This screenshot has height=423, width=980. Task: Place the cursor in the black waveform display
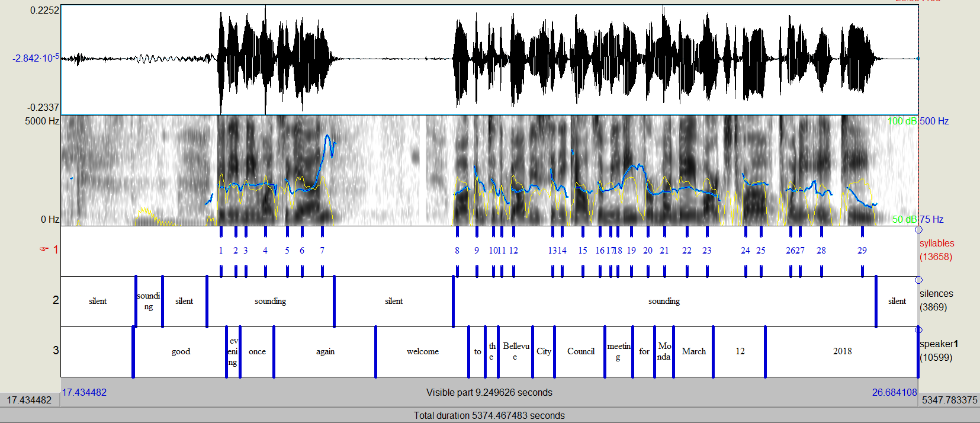(x=489, y=59)
